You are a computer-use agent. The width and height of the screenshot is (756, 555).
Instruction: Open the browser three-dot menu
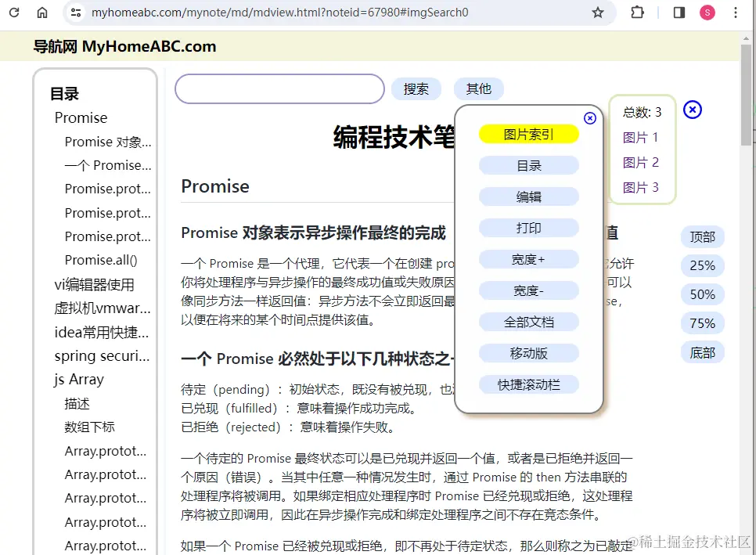736,13
